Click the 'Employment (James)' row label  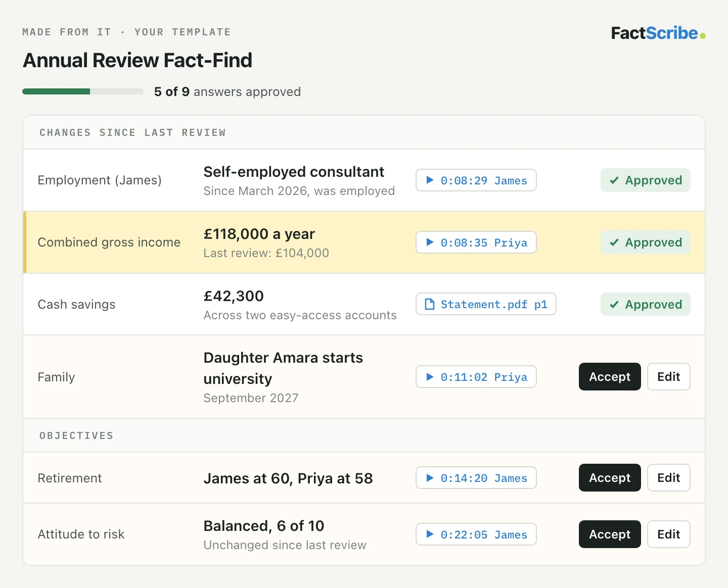click(100, 180)
